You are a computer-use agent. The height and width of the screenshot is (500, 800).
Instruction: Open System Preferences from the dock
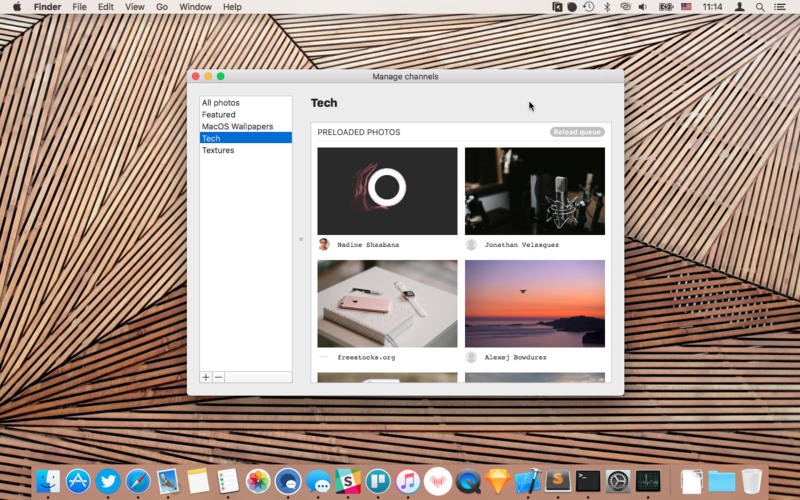[618, 481]
